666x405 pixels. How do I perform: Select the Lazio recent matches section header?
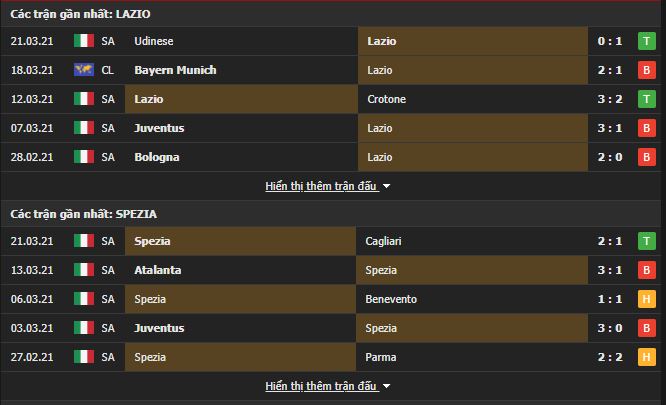click(x=80, y=14)
